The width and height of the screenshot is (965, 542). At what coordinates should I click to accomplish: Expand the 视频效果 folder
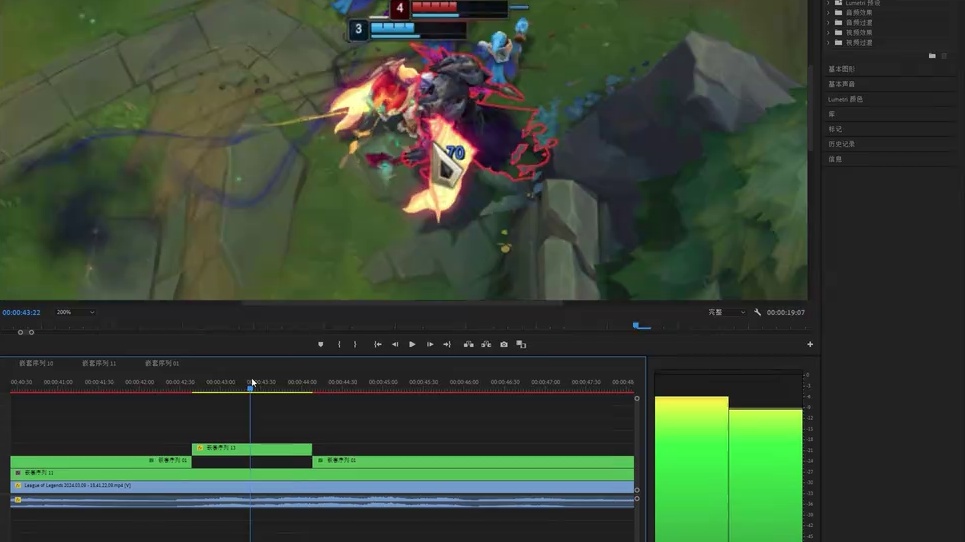point(828,33)
